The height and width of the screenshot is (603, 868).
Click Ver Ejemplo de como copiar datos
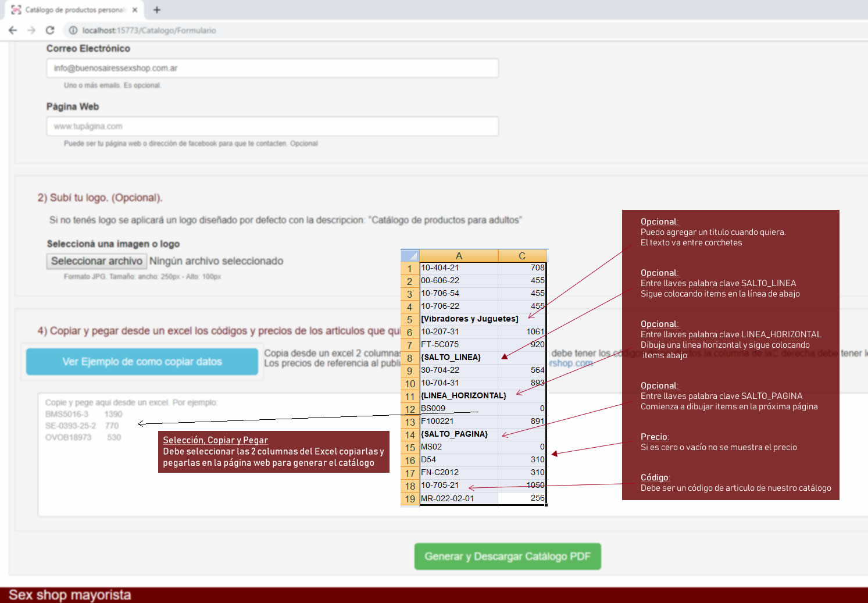point(142,362)
